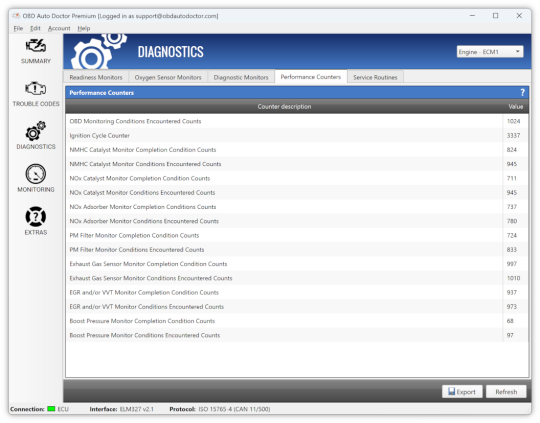Image resolution: width=540 pixels, height=423 pixels.
Task: Select the Ignition Cycle Counter row
Action: 297,135
